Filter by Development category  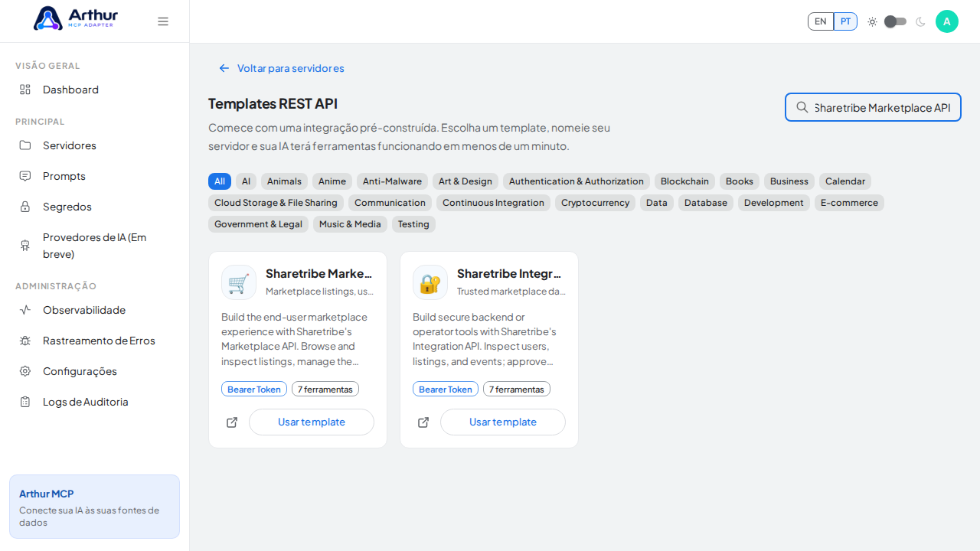(774, 203)
